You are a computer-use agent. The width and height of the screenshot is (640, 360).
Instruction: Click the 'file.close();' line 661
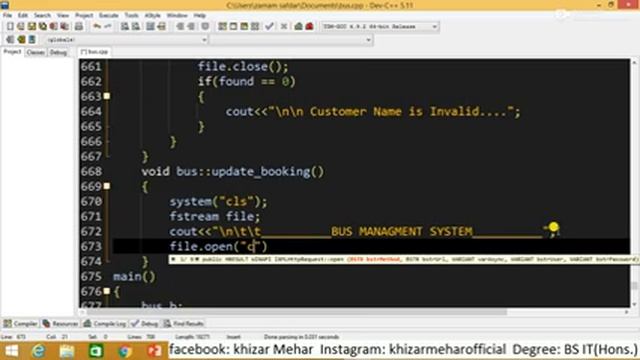click(x=243, y=67)
